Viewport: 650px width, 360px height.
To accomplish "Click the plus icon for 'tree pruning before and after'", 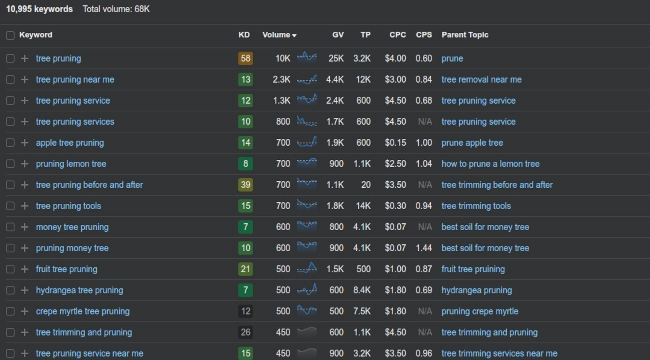I will tap(24, 185).
